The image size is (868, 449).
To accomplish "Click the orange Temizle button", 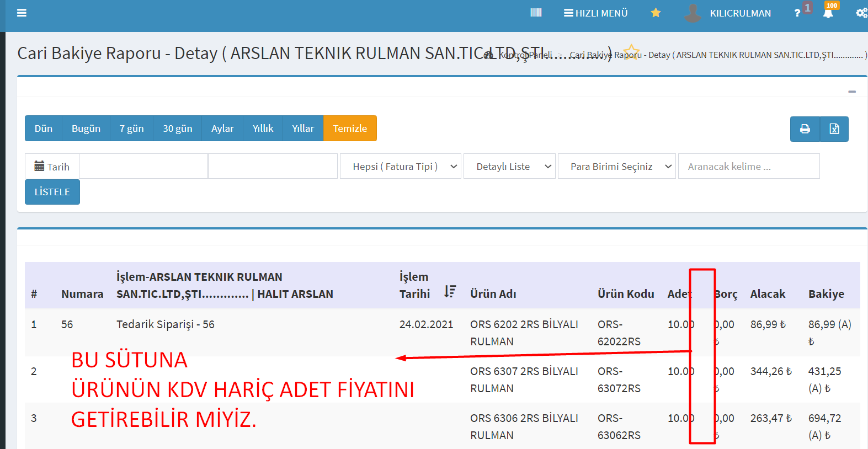I will 350,129.
